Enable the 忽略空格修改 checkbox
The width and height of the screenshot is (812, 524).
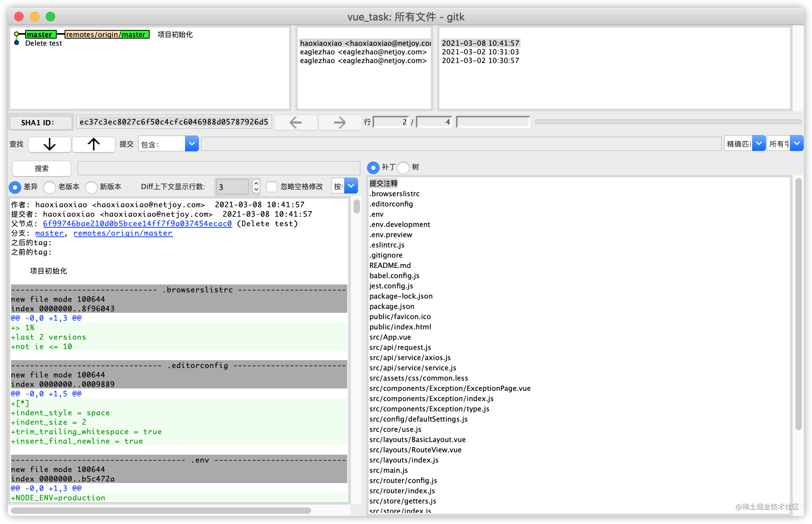[272, 187]
